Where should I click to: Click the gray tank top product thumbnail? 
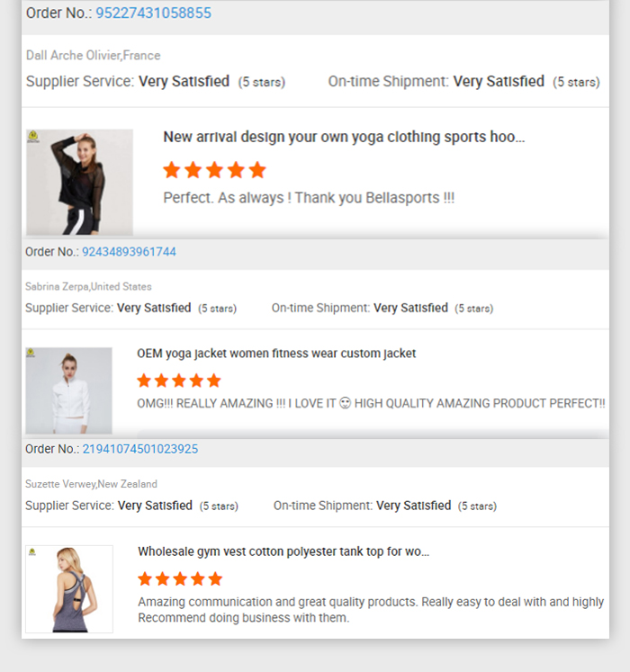point(69,589)
